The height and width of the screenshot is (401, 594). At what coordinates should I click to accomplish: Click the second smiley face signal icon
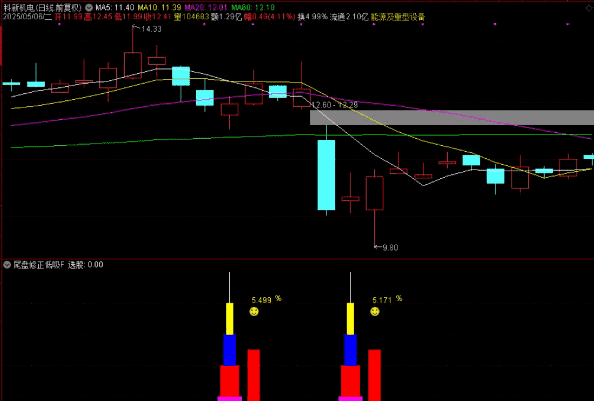(375, 312)
